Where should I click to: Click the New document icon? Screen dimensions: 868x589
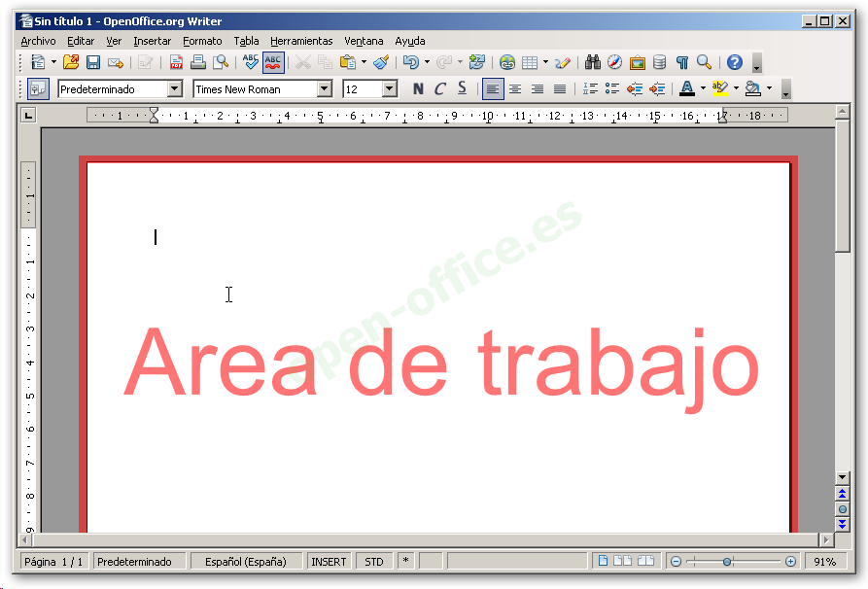[38, 62]
